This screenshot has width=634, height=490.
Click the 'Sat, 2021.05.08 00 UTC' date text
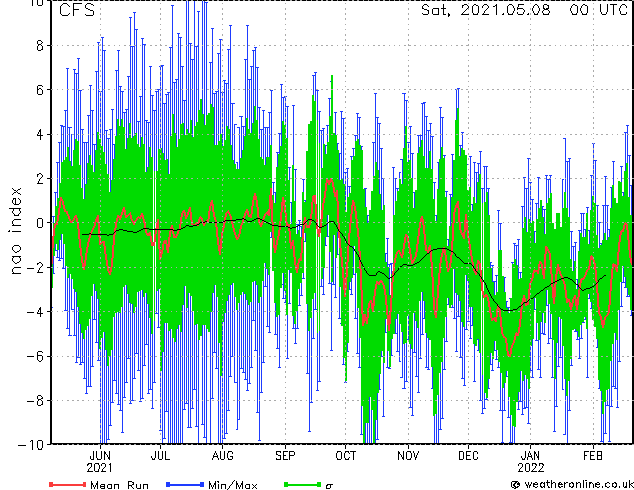(x=524, y=10)
